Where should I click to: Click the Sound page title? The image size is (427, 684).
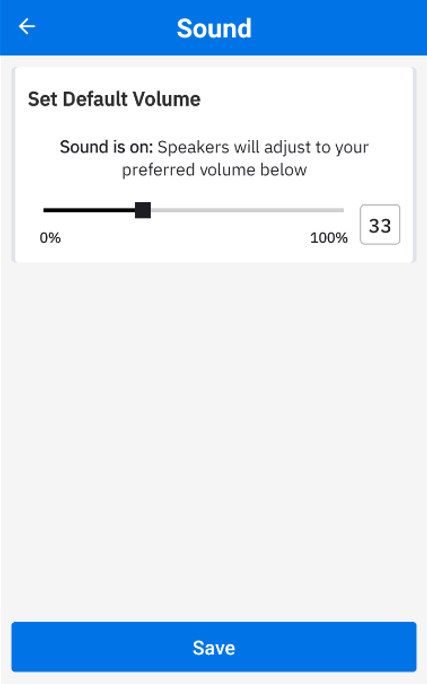(214, 28)
